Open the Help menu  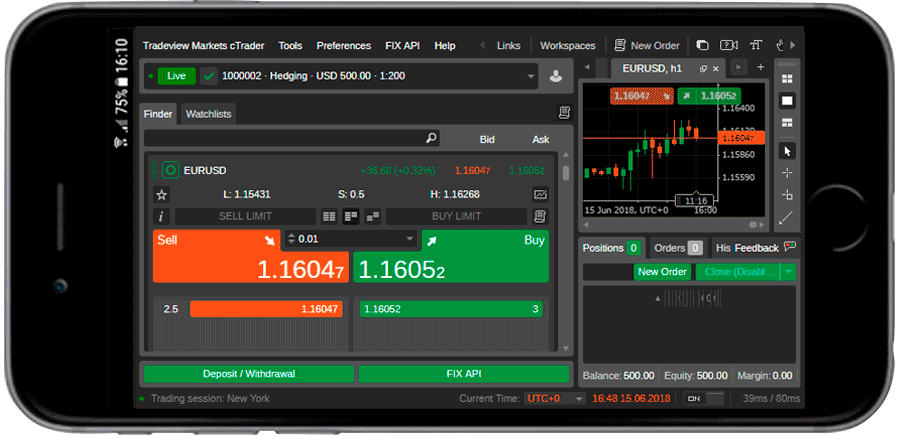(445, 46)
